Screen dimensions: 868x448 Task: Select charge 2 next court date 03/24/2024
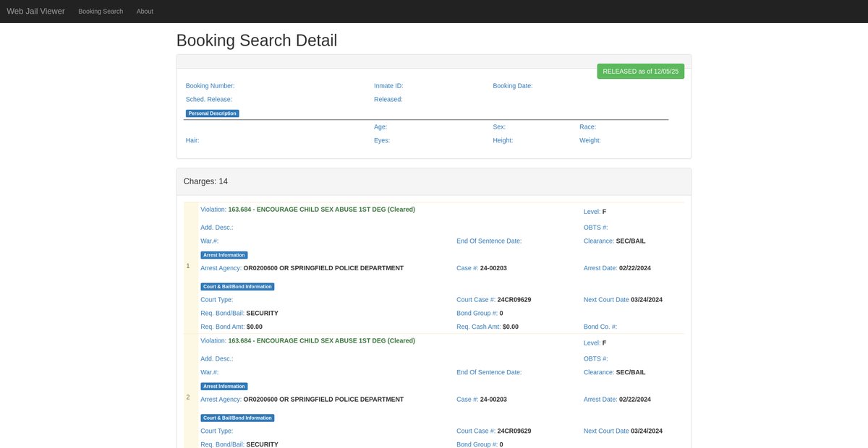click(x=647, y=431)
